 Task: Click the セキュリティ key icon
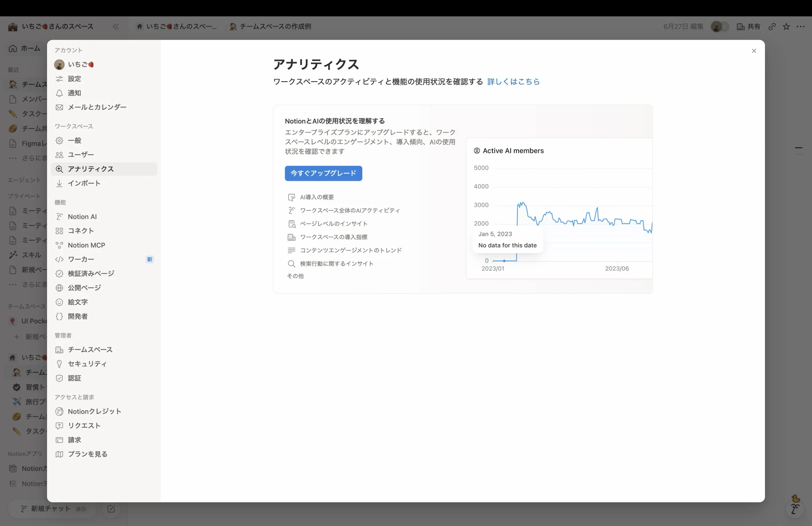(x=59, y=364)
